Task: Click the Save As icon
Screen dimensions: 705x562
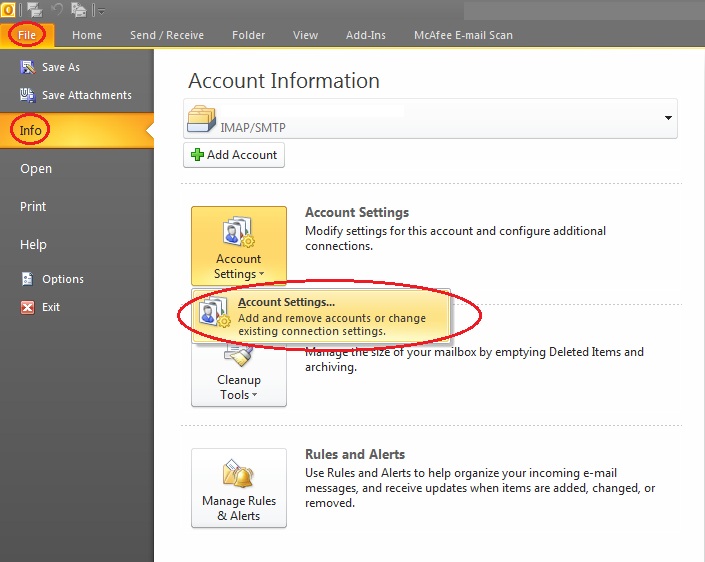Action: [27, 67]
